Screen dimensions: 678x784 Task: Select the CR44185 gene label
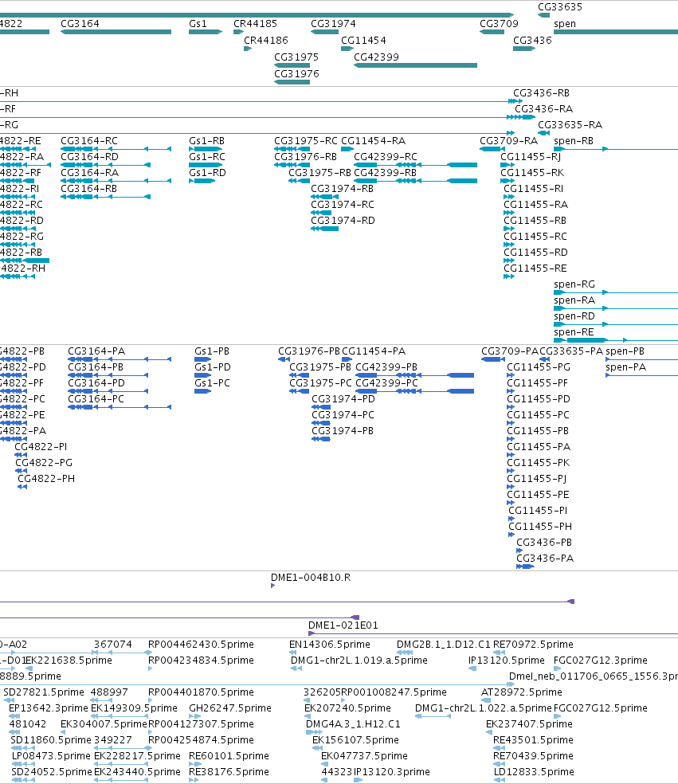pos(255,23)
